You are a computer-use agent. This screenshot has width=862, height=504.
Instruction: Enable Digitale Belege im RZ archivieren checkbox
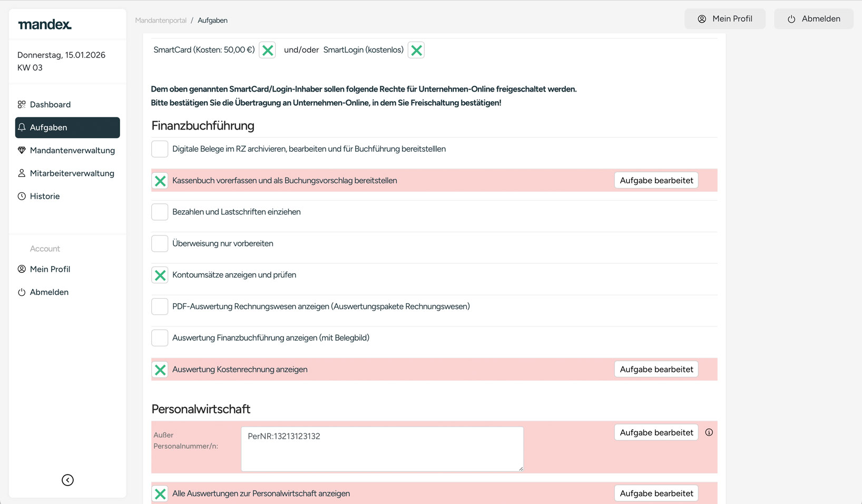point(160,149)
